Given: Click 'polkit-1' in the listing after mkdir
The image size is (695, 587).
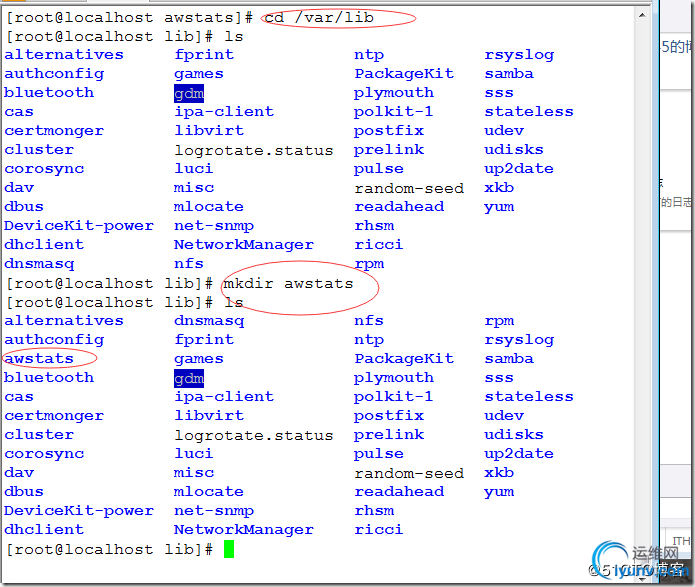Looking at the screenshot, I should pos(393,397).
